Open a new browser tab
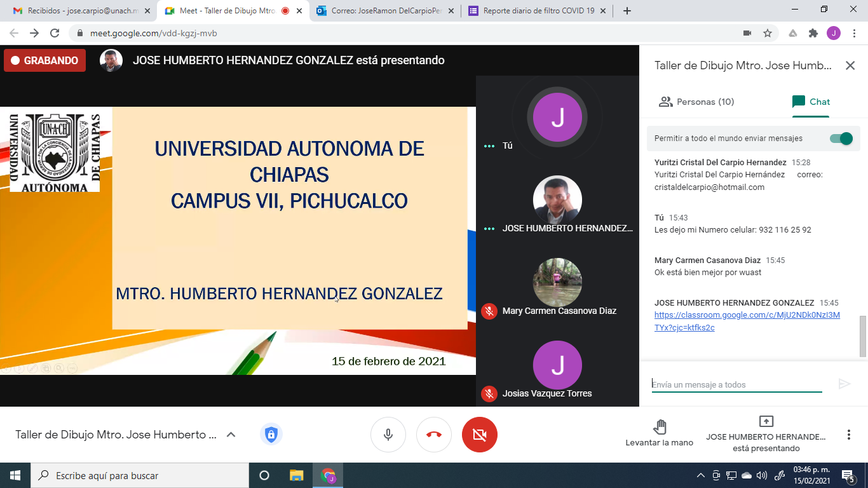 point(627,11)
